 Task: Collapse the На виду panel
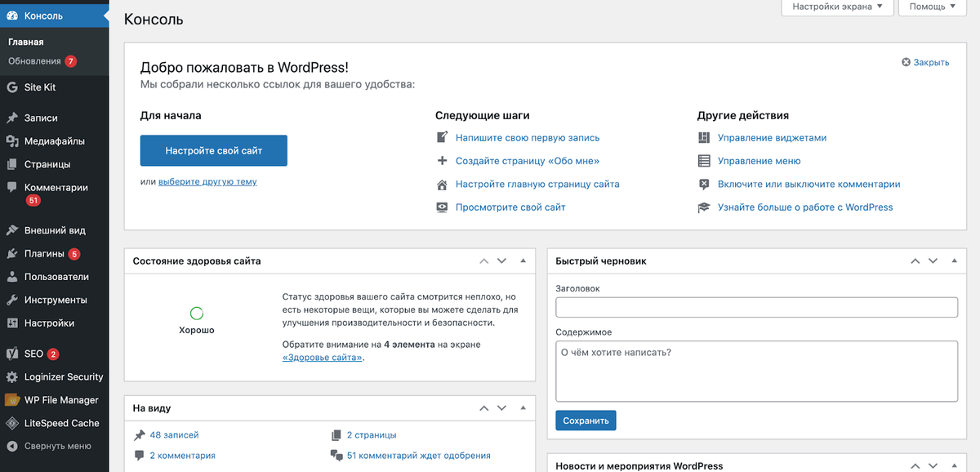(x=523, y=407)
